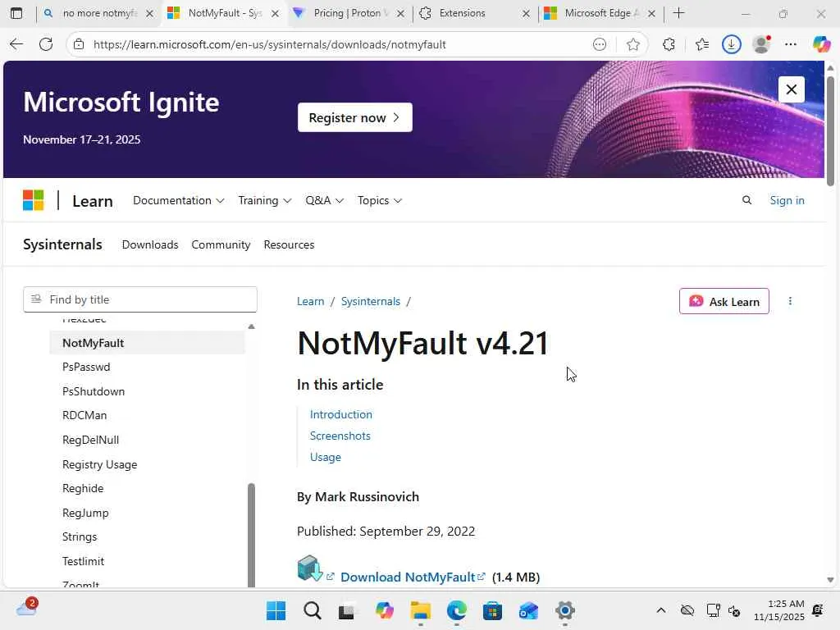Screen dimensions: 840x630
Task: Open the Edge tab actions menu icon
Action: [16, 13]
